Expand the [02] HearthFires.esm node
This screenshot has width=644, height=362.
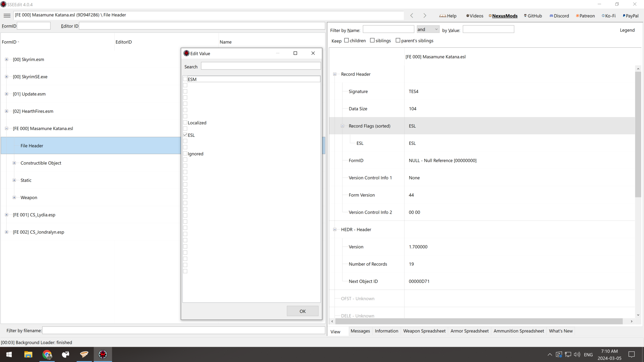pos(6,111)
